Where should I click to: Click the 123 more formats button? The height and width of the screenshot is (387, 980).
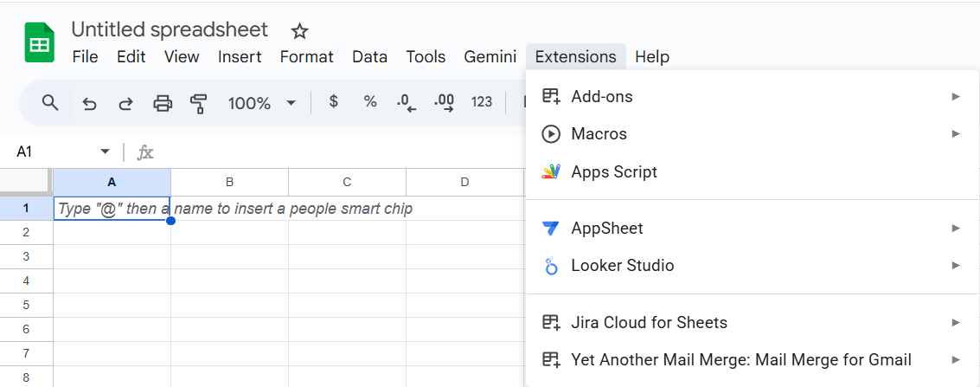point(482,102)
